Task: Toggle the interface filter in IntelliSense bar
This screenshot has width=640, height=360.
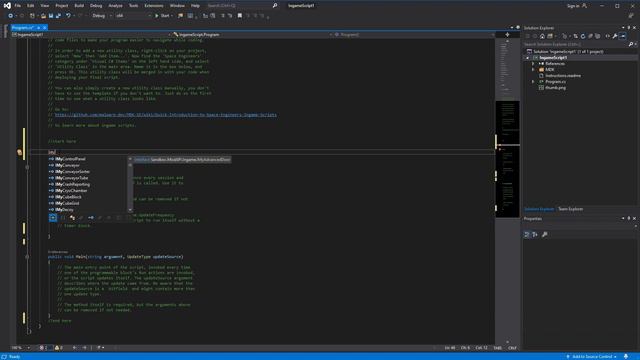Action: [x=91, y=218]
